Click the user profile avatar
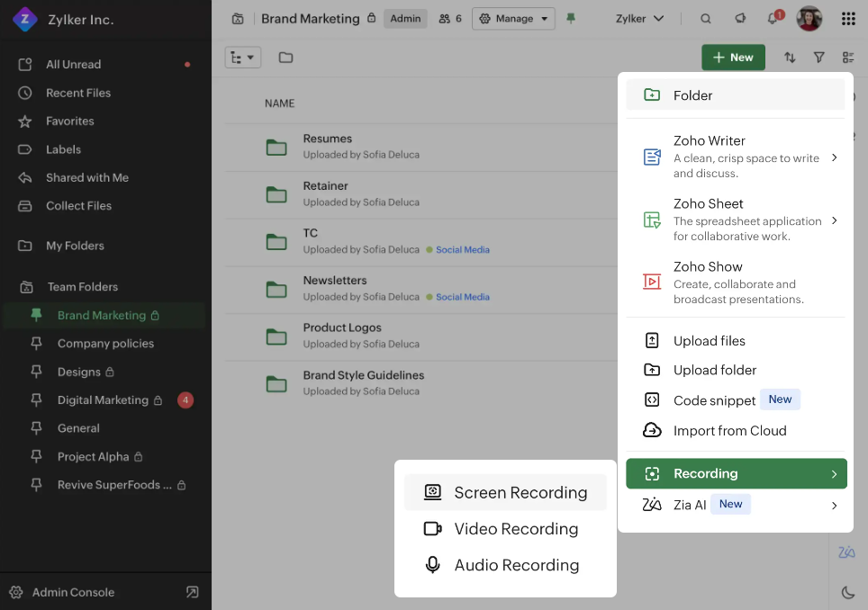The height and width of the screenshot is (610, 868). coord(809,19)
